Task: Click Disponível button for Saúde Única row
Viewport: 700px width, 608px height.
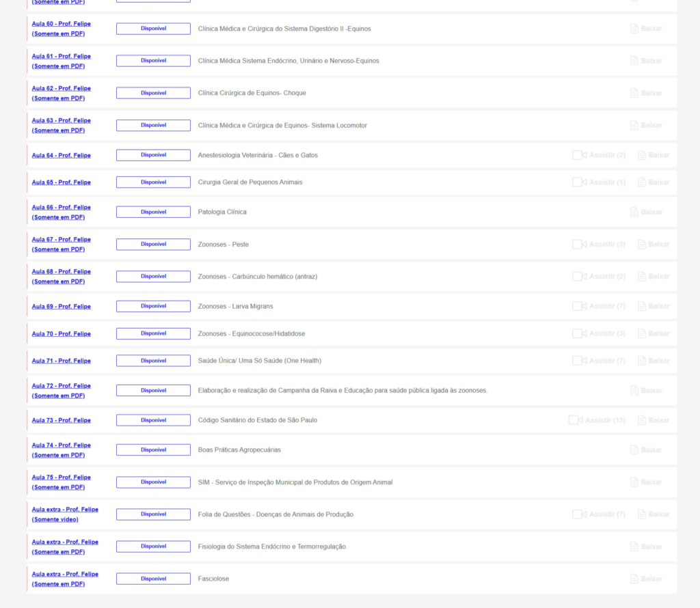Action: point(153,361)
